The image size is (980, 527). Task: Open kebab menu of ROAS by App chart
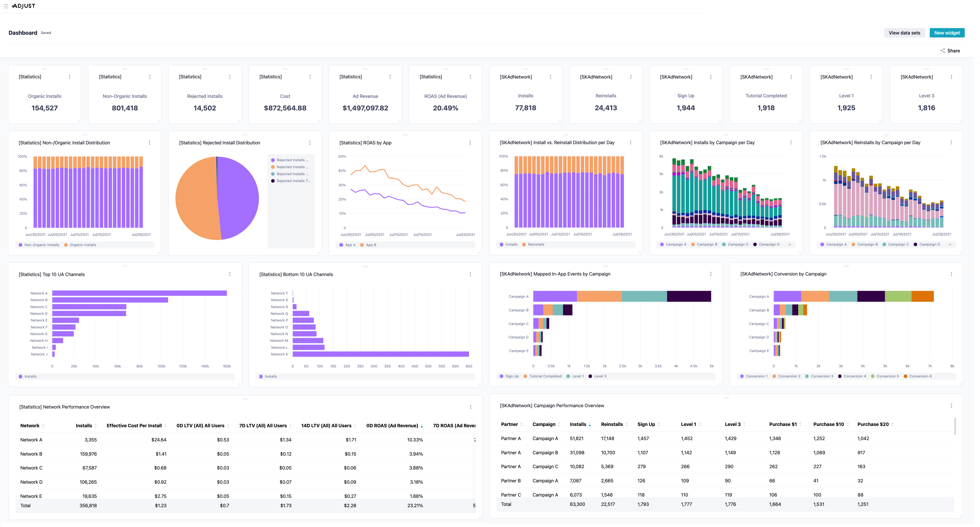click(x=470, y=143)
